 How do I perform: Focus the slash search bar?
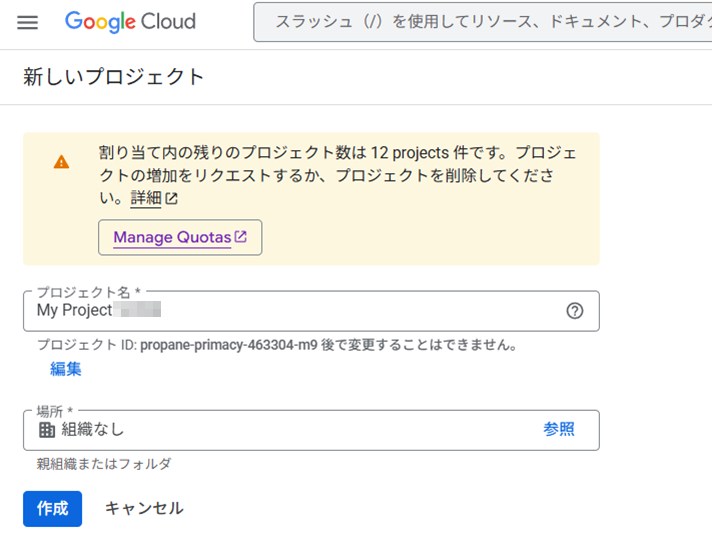pos(483,22)
